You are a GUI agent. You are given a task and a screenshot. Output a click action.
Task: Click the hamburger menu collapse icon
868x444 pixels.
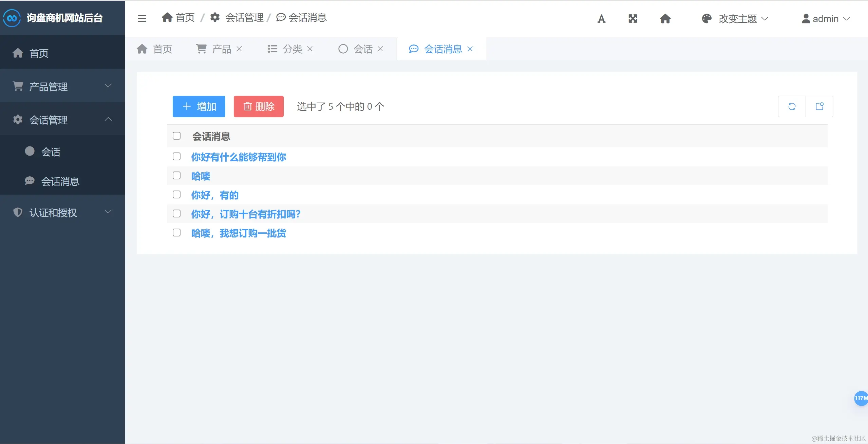point(142,18)
